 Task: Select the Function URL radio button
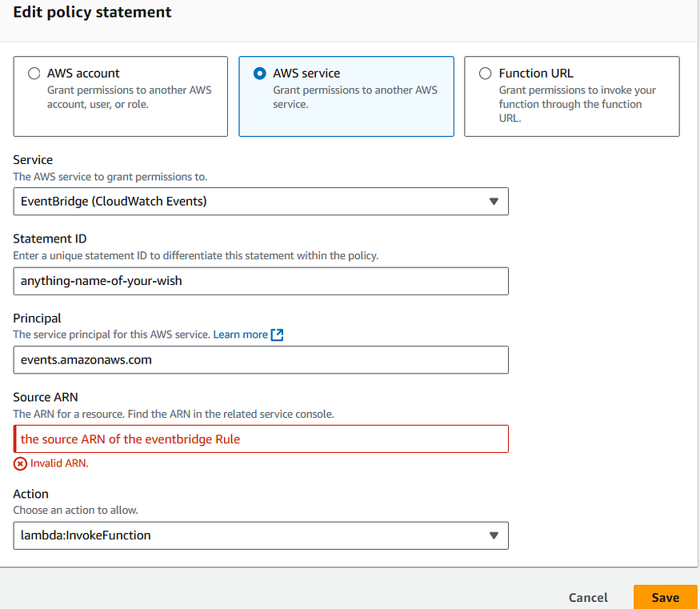tap(486, 73)
